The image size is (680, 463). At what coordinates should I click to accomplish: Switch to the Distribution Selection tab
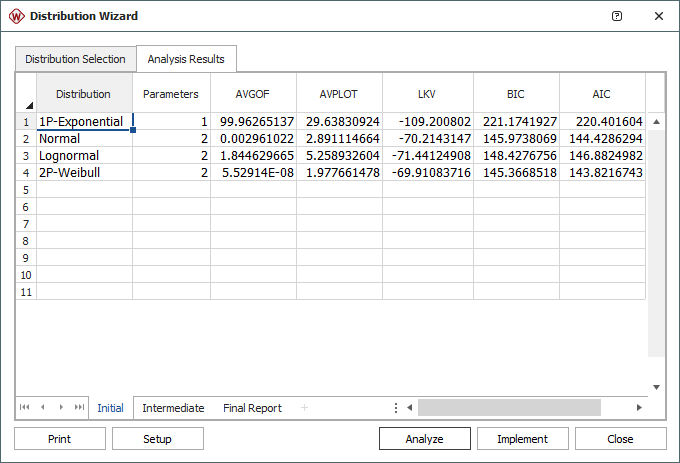[x=75, y=59]
